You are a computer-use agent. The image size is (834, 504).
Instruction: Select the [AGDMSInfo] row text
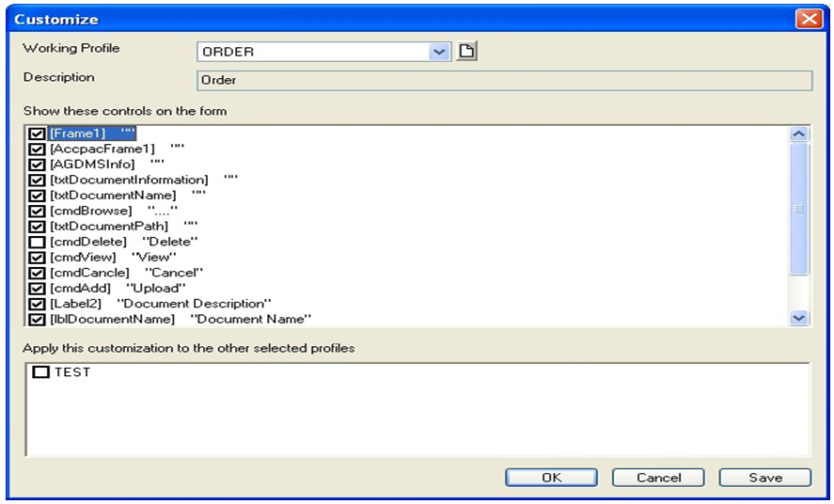(107, 164)
